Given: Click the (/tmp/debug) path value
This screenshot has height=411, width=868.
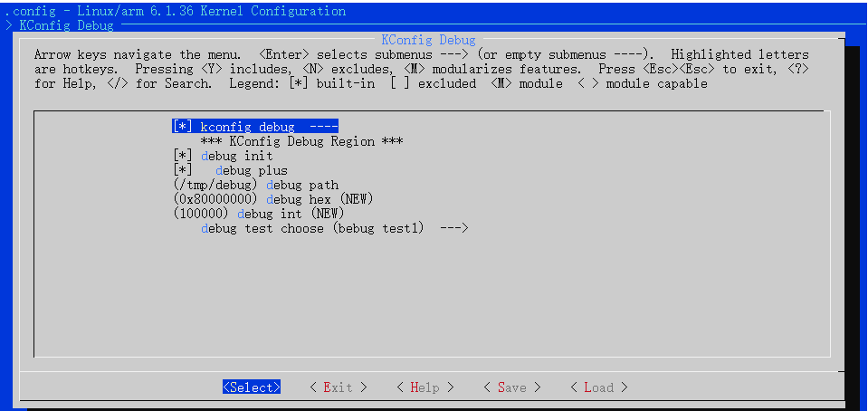Looking at the screenshot, I should click(x=215, y=185).
